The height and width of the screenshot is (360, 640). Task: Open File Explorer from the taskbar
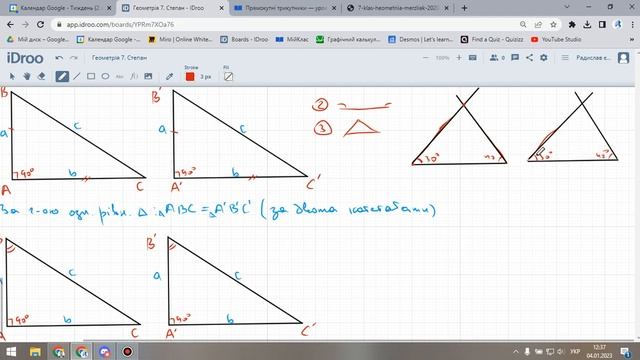point(35,351)
